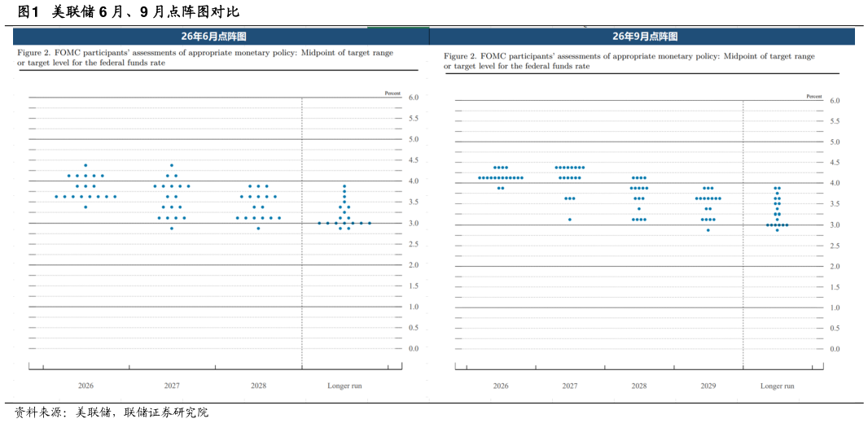Click the 3.5 axis value in June chart
Image resolution: width=868 pixels, height=423 pixels.
click(x=414, y=202)
